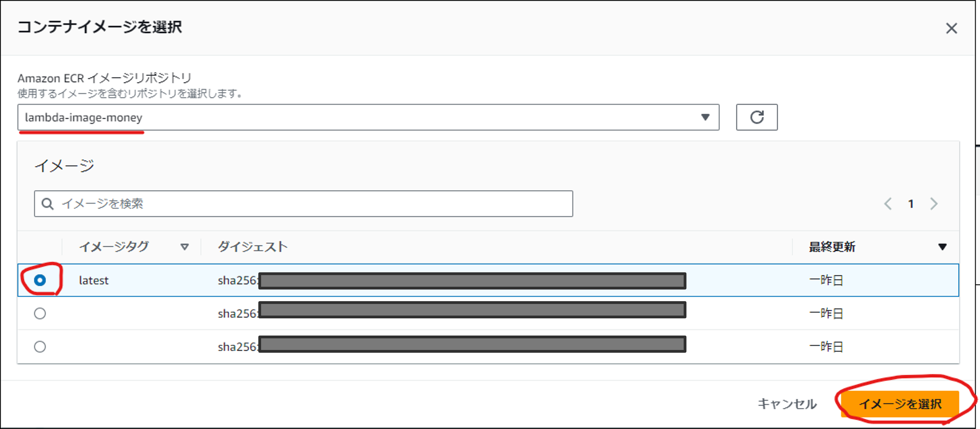Viewport: 980px width, 429px height.
Task: Go to the previous results page
Action: (x=888, y=204)
